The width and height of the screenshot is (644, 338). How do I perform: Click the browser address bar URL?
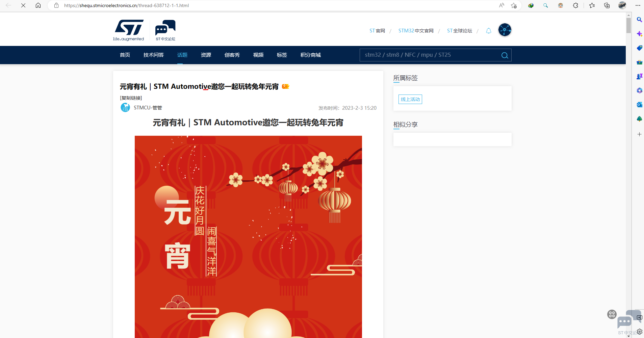coord(127,5)
